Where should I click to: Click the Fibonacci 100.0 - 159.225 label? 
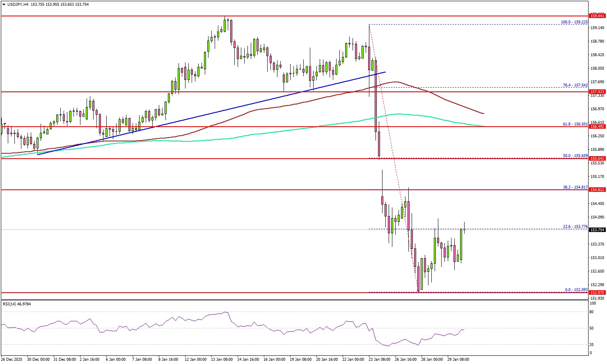click(x=574, y=22)
